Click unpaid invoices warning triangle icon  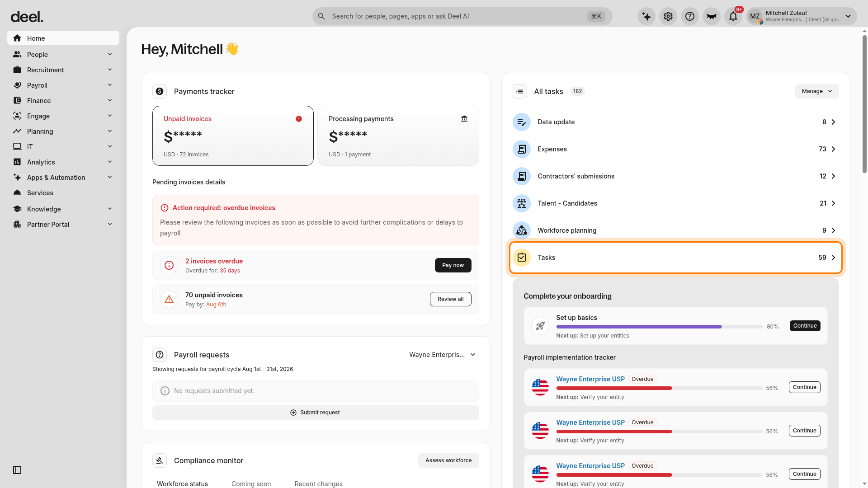(x=169, y=299)
